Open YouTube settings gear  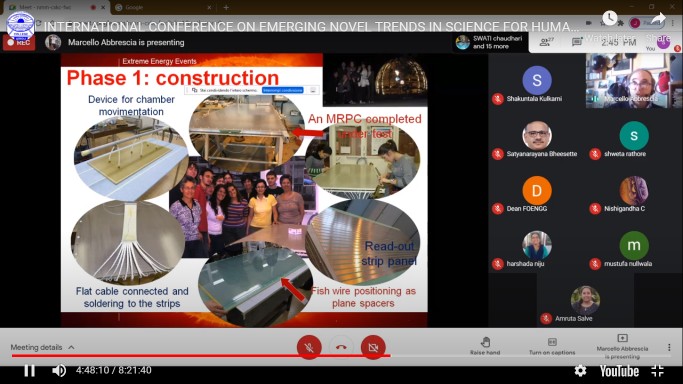click(x=580, y=371)
